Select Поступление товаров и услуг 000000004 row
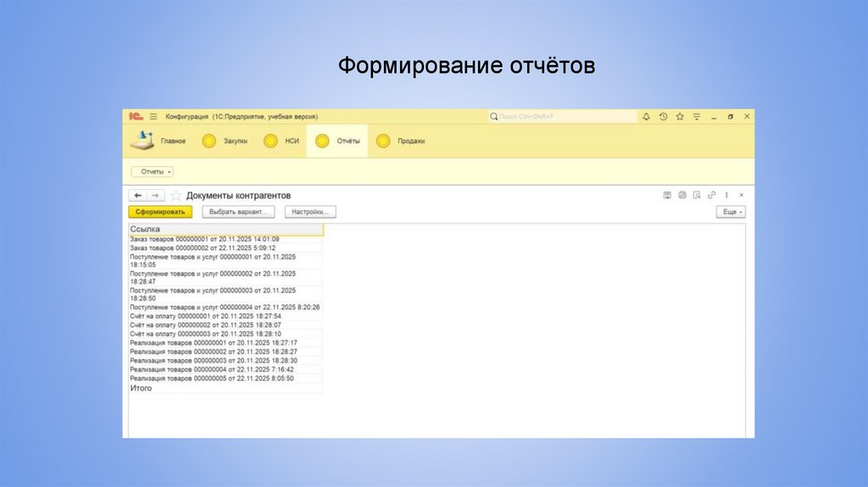 225,307
